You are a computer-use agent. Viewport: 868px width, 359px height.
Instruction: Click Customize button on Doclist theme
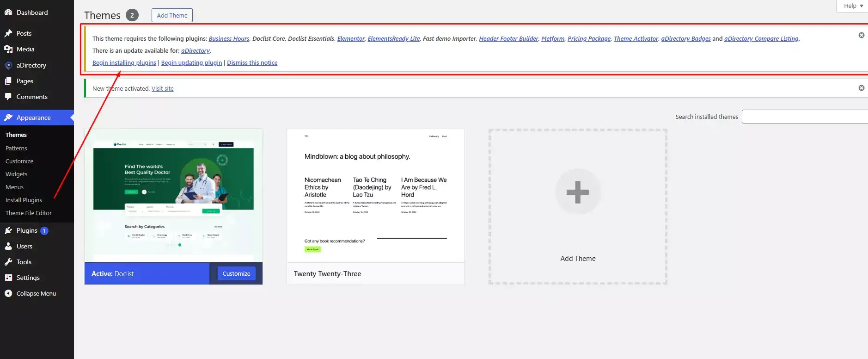[236, 273]
